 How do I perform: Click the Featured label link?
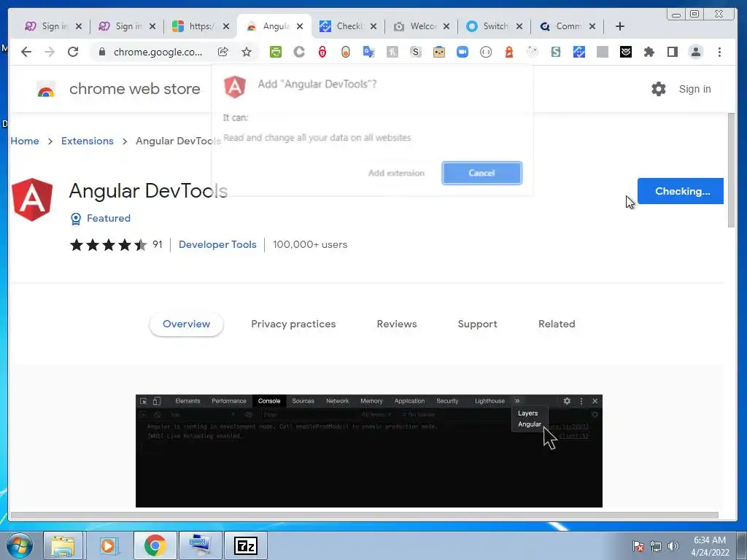pos(109,218)
